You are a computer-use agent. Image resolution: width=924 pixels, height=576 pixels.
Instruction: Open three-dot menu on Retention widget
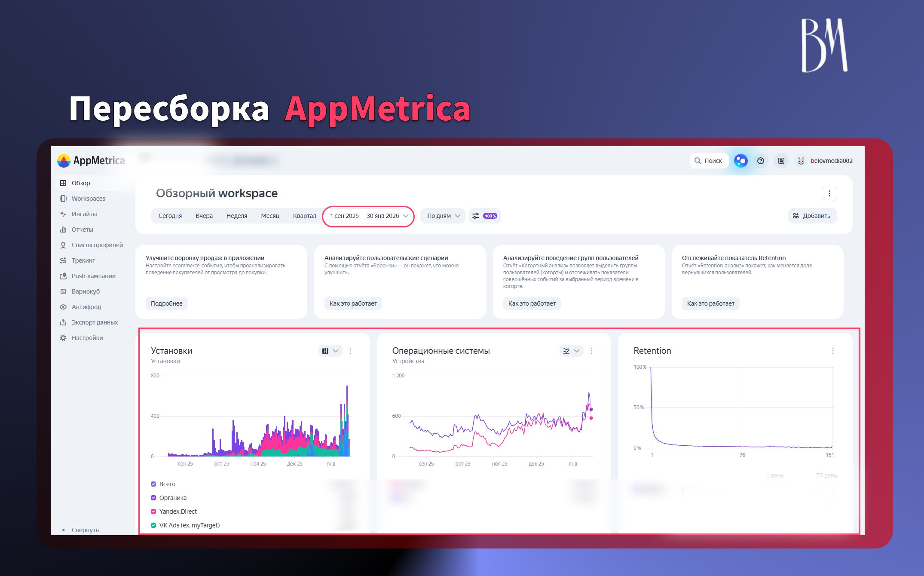click(x=832, y=351)
